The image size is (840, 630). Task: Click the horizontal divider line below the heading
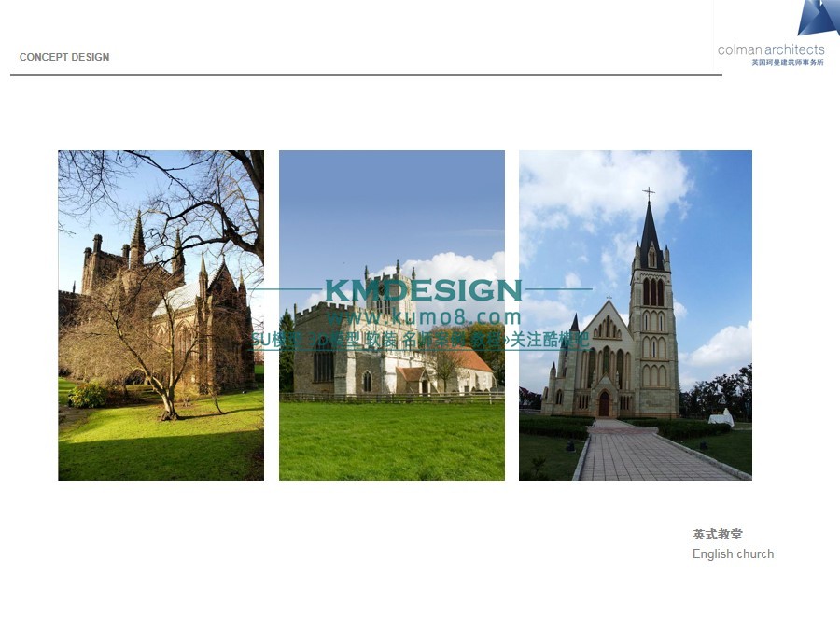(x=366, y=75)
